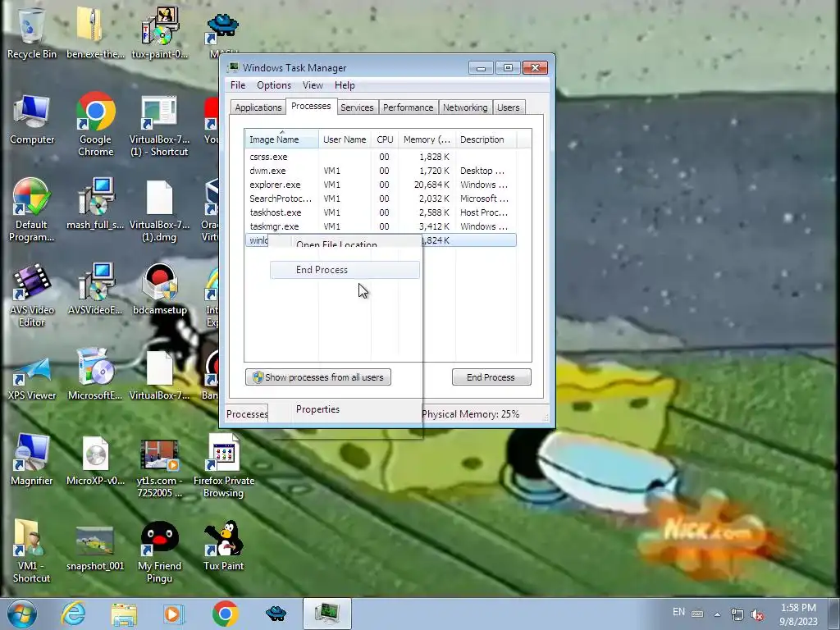Select the yt1s.com video file icon
Image resolution: width=840 pixels, height=630 pixels.
(159, 467)
